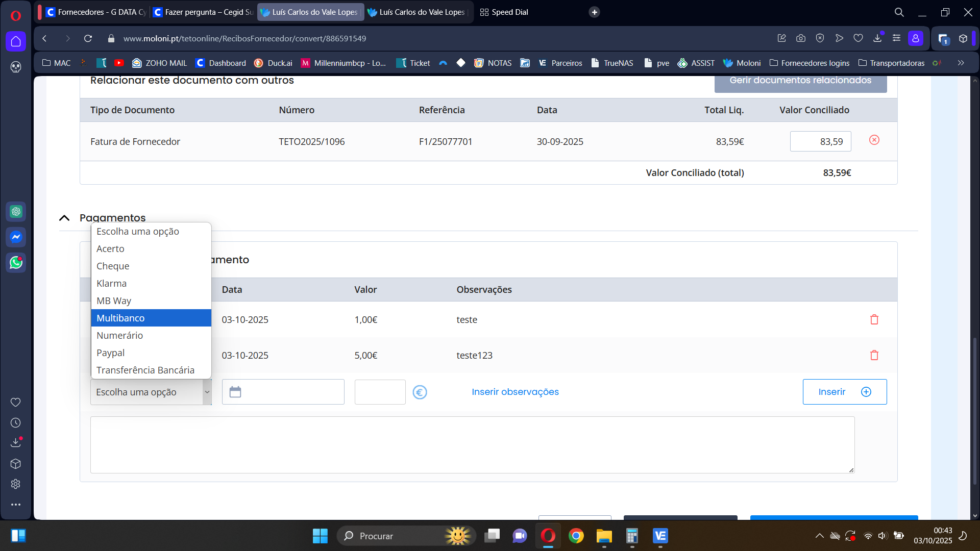Delete the 'teste123' payment row
The image size is (980, 551).
[874, 355]
